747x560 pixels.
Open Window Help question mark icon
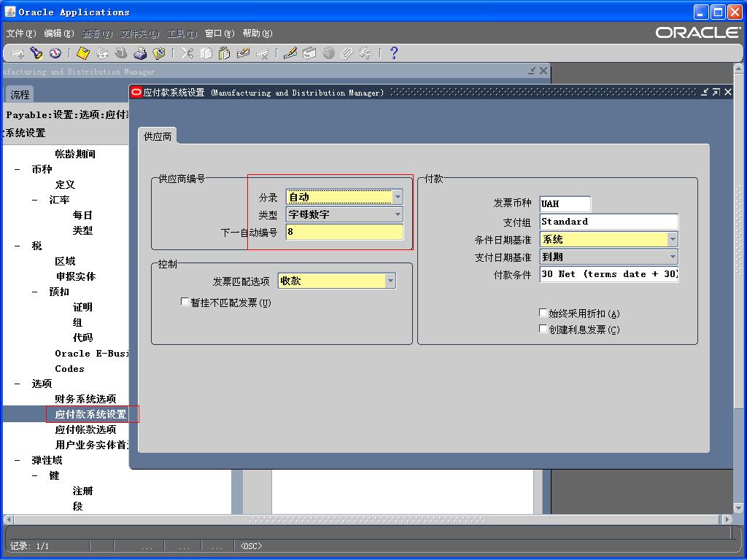pos(394,53)
